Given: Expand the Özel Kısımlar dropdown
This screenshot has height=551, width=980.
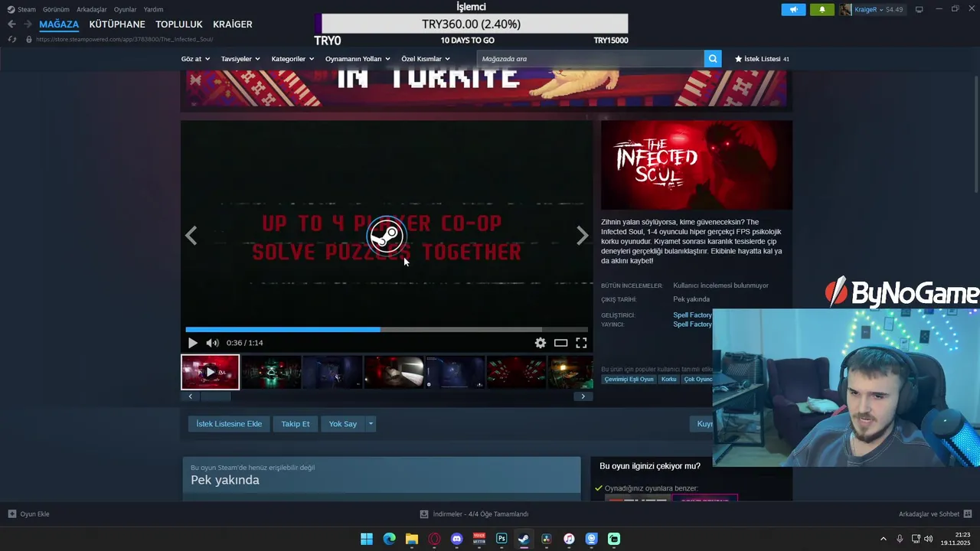Looking at the screenshot, I should (x=426, y=59).
